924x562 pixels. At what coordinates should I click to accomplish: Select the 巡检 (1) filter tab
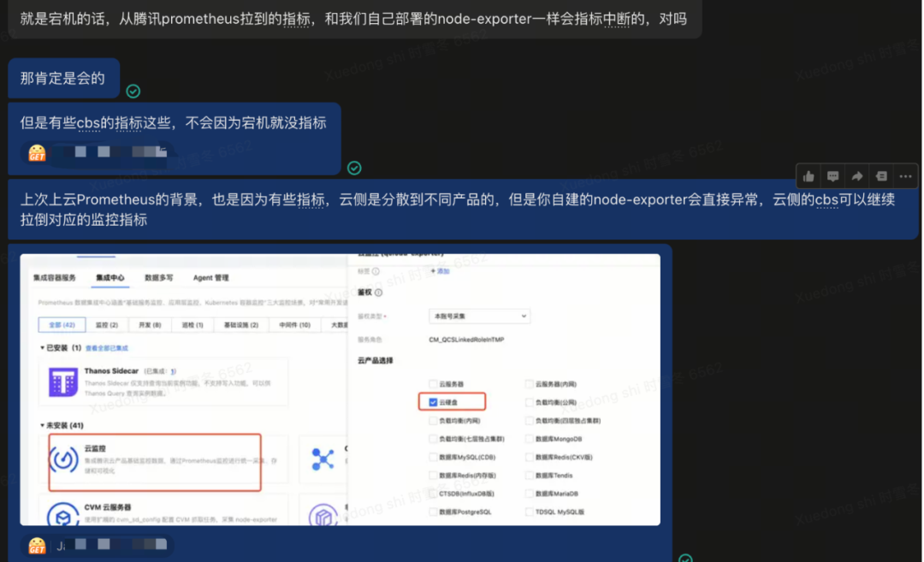click(192, 324)
